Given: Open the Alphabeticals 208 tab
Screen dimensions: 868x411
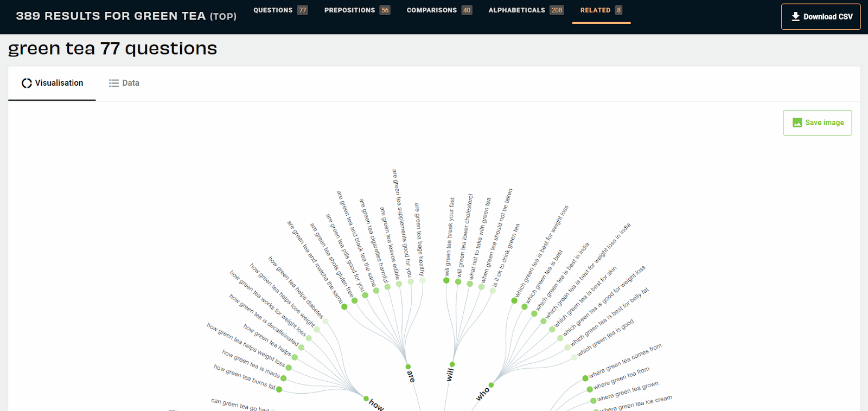Looking at the screenshot, I should 526,10.
